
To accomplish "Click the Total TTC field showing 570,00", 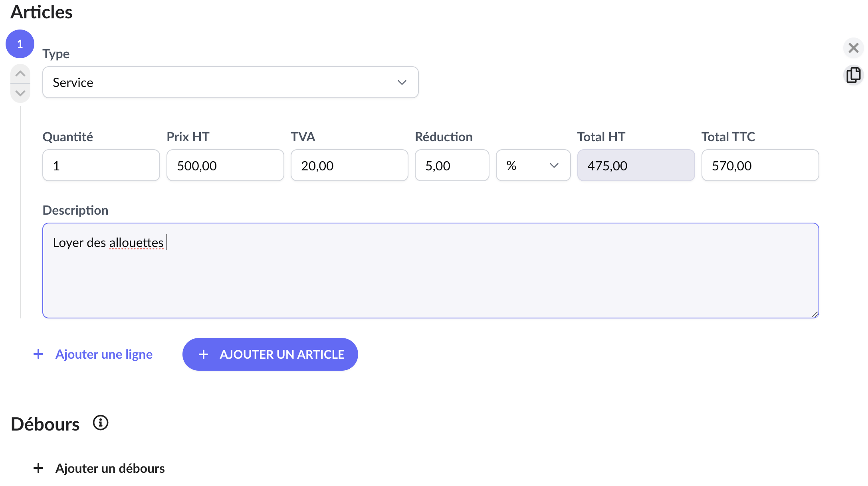I will pos(760,165).
